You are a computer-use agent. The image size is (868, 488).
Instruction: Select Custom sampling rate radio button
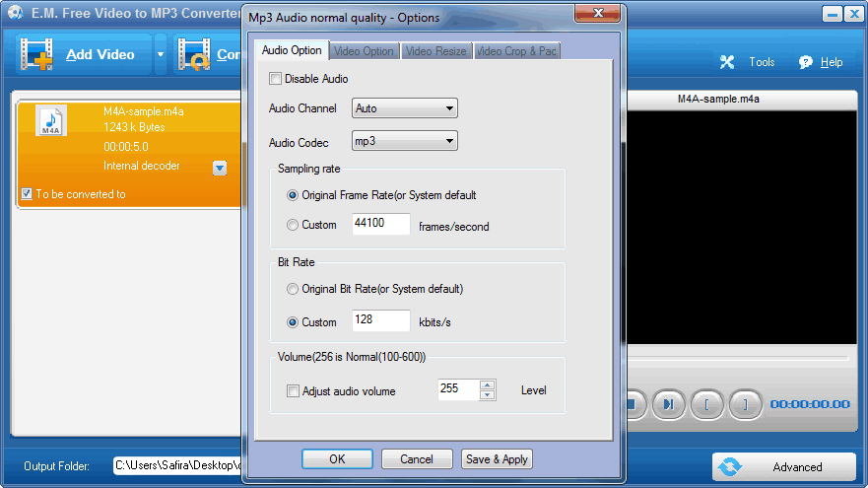pos(293,225)
